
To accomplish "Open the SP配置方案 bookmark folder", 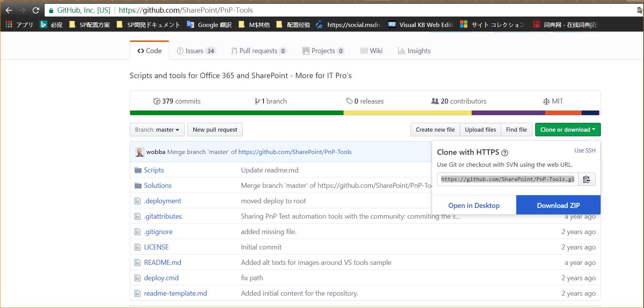I will pyautogui.click(x=90, y=25).
